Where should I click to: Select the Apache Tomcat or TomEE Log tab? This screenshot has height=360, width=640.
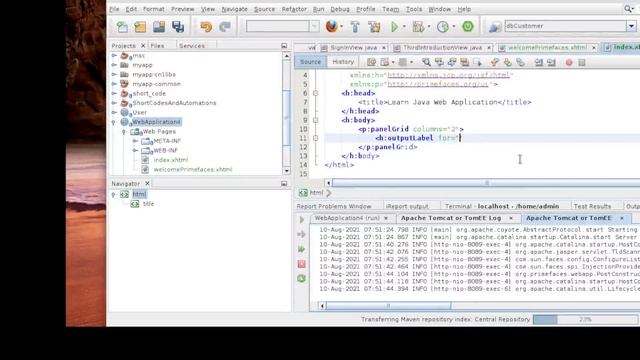(451, 218)
